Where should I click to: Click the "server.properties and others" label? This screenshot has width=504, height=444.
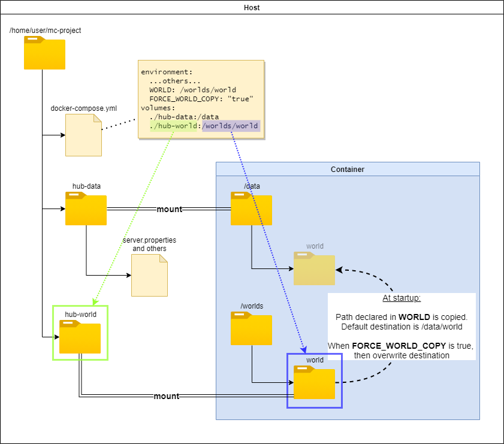[149, 244]
